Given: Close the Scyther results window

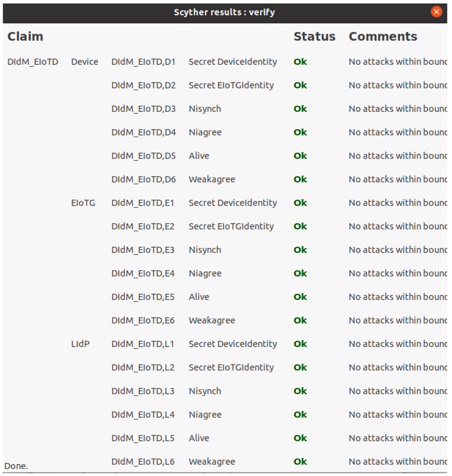Looking at the screenshot, I should [x=436, y=12].
